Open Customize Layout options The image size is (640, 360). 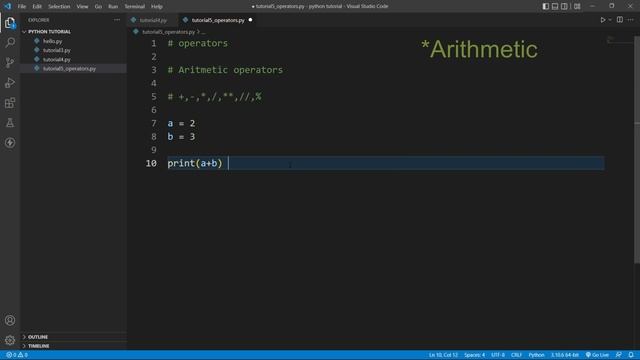(x=577, y=6)
